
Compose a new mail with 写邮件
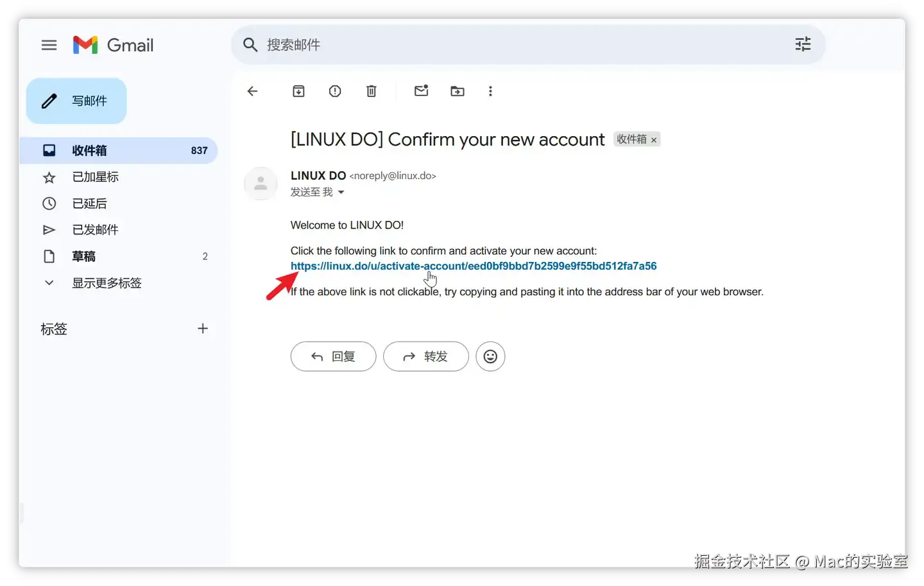pyautogui.click(x=76, y=101)
